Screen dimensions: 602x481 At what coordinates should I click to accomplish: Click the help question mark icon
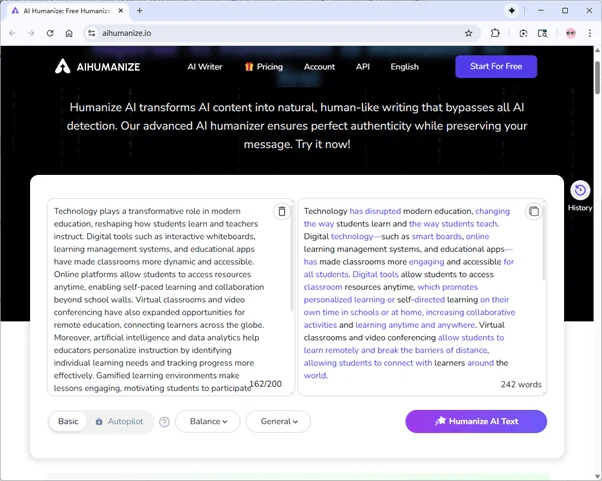[164, 422]
